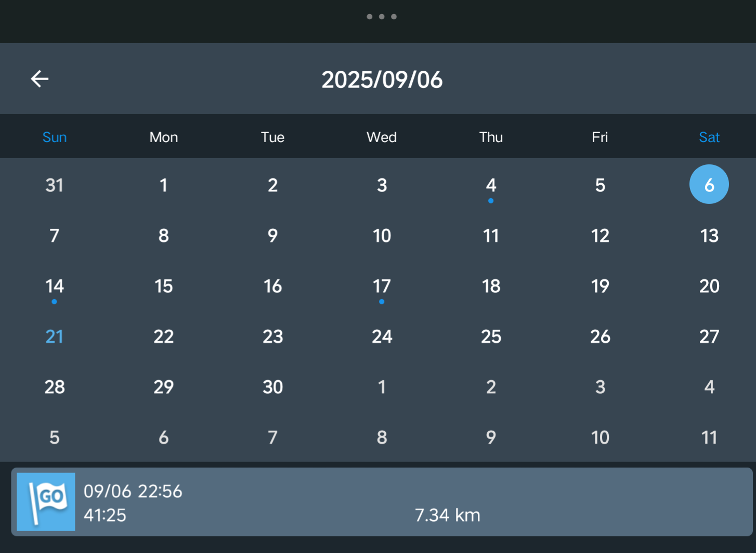
Task: Choose September 30 on the calendar
Action: tap(272, 387)
